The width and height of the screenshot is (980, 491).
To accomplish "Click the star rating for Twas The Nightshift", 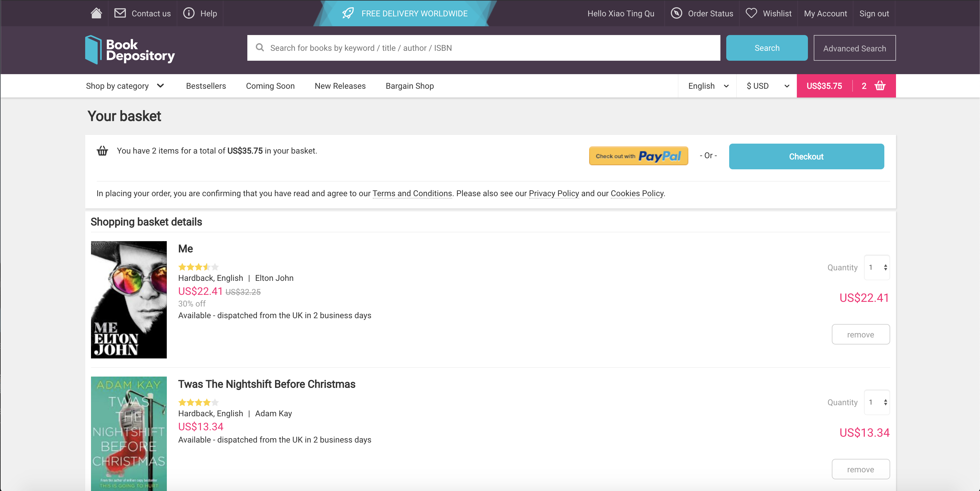I will pos(198,402).
